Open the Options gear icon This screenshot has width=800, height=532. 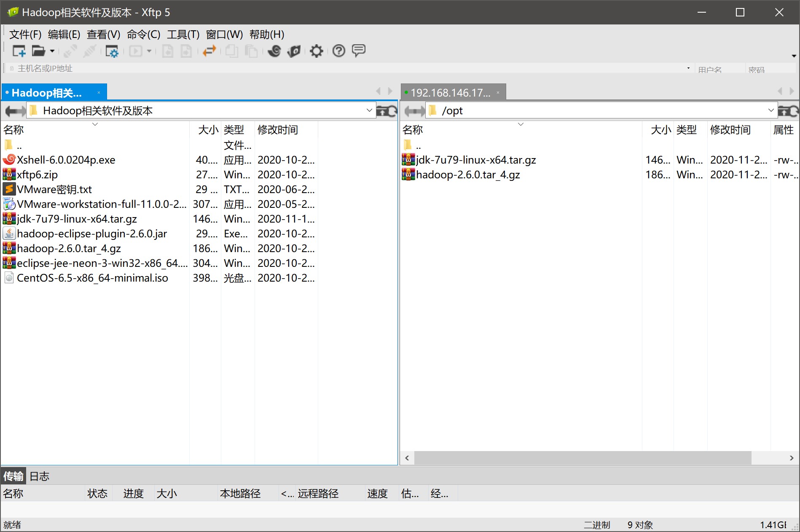pyautogui.click(x=316, y=51)
